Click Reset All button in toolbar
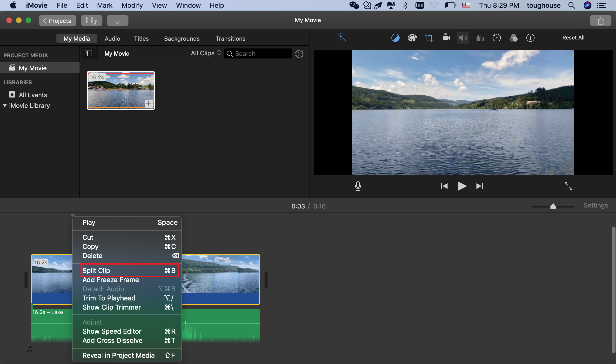This screenshot has height=364, width=616. pos(573,38)
